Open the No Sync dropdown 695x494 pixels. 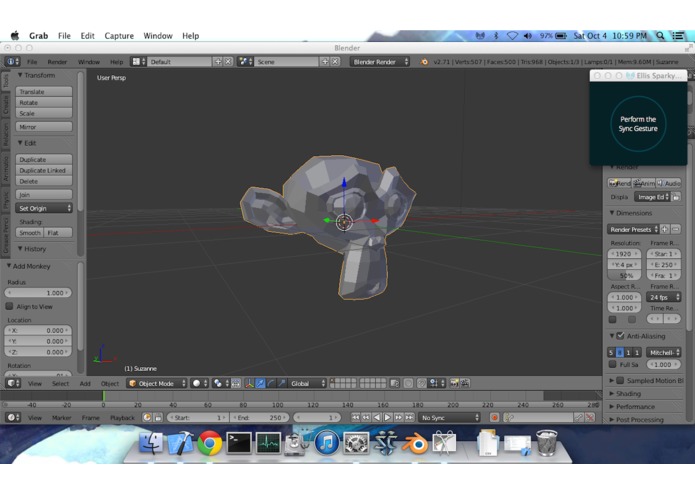(x=449, y=417)
